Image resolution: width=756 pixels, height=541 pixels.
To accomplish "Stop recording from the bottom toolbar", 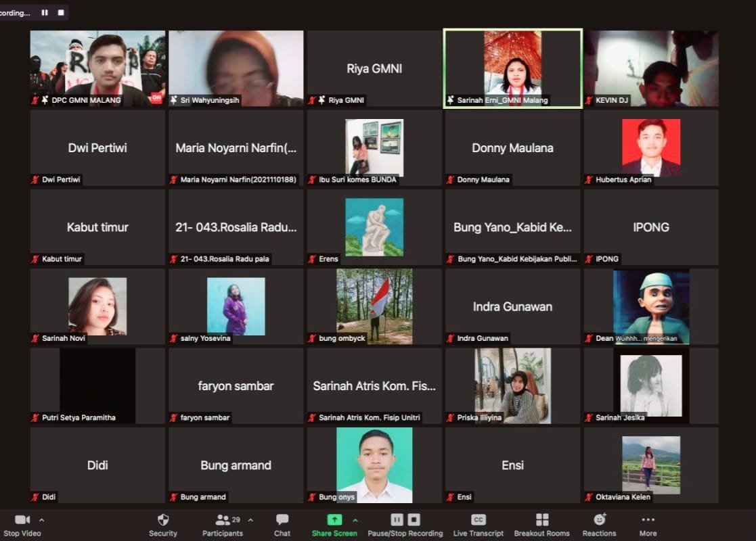I will (414, 520).
